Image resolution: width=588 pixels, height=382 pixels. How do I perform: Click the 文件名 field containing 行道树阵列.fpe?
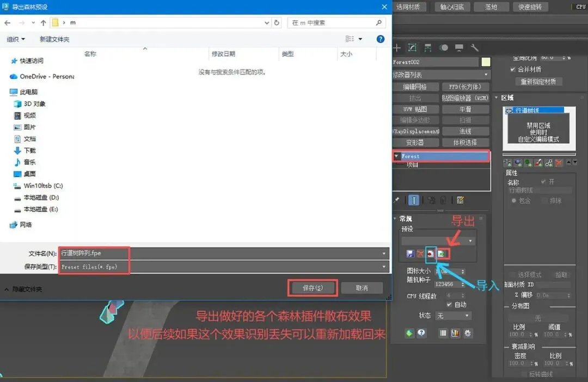(224, 253)
